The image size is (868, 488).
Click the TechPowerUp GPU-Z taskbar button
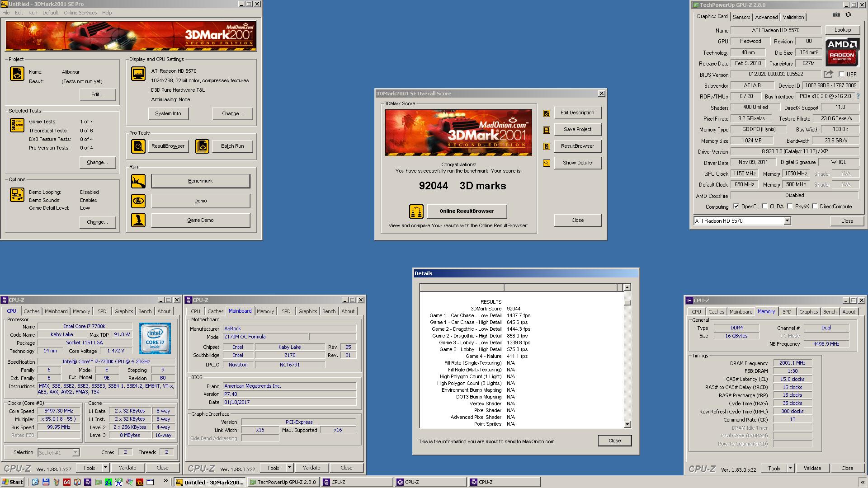click(284, 482)
